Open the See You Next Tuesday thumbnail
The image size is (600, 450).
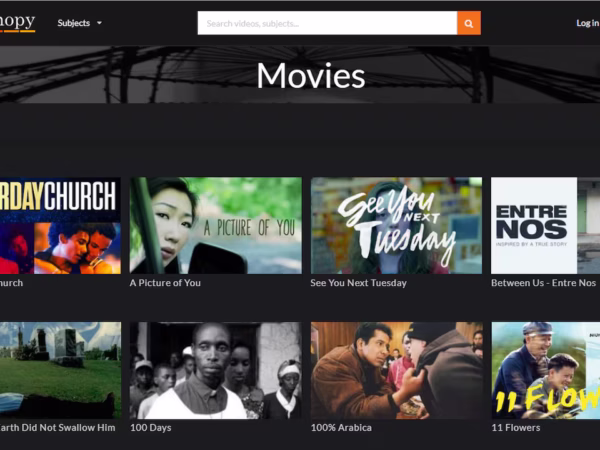point(396,225)
